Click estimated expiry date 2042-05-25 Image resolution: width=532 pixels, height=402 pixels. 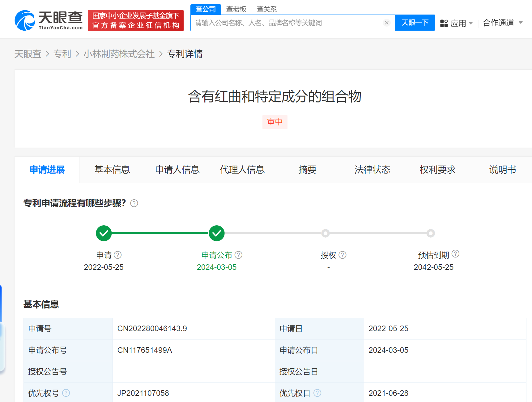click(x=434, y=267)
